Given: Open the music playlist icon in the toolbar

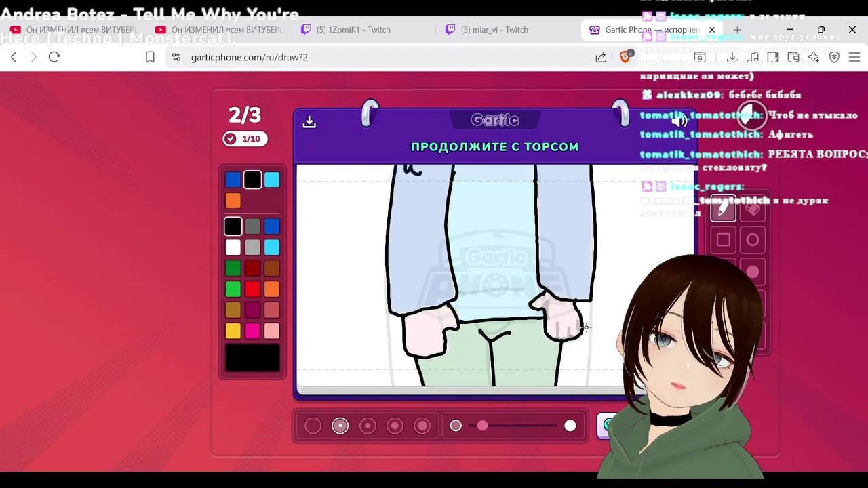Looking at the screenshot, I should coord(753,57).
